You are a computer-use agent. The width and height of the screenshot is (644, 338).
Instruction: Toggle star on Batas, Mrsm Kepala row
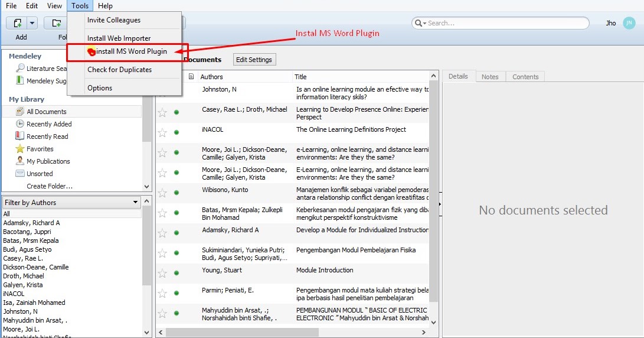click(162, 213)
